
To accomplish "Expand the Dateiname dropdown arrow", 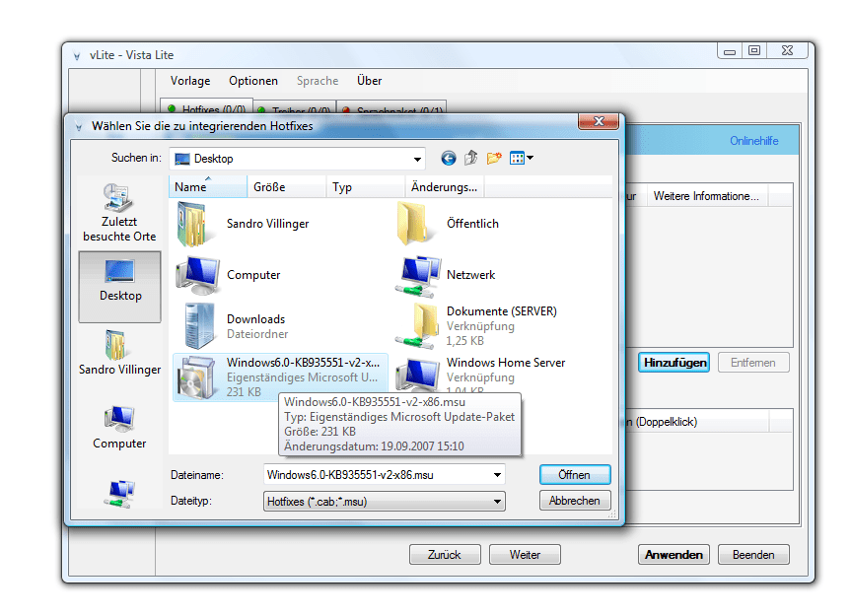I will tap(497, 475).
